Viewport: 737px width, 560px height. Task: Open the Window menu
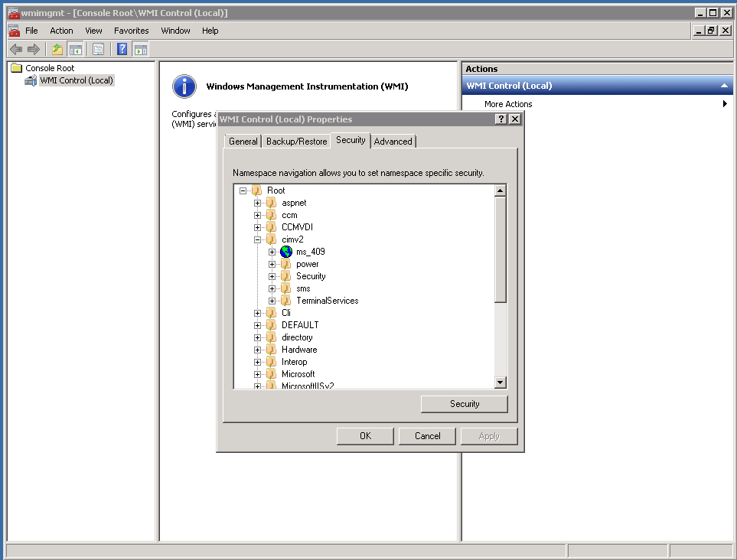[175, 31]
